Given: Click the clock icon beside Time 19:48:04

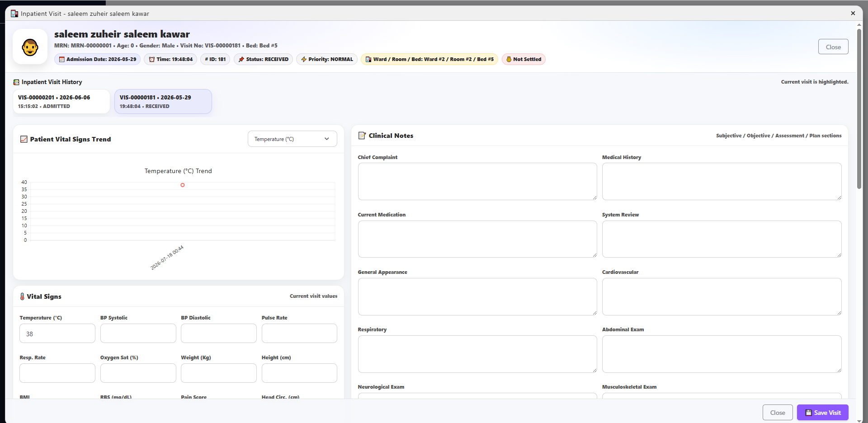Looking at the screenshot, I should point(152,59).
